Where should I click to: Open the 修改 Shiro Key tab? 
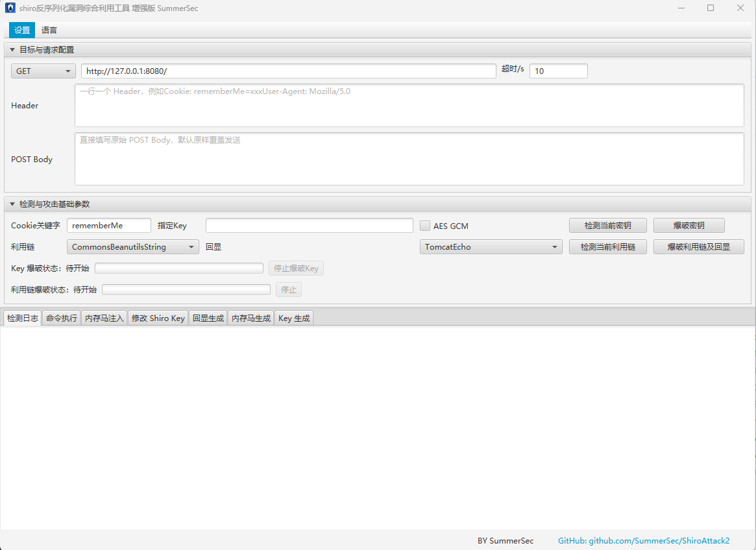(158, 318)
